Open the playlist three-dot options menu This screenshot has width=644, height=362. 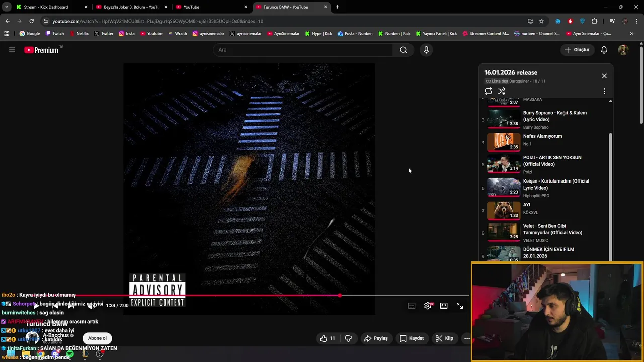(x=604, y=91)
